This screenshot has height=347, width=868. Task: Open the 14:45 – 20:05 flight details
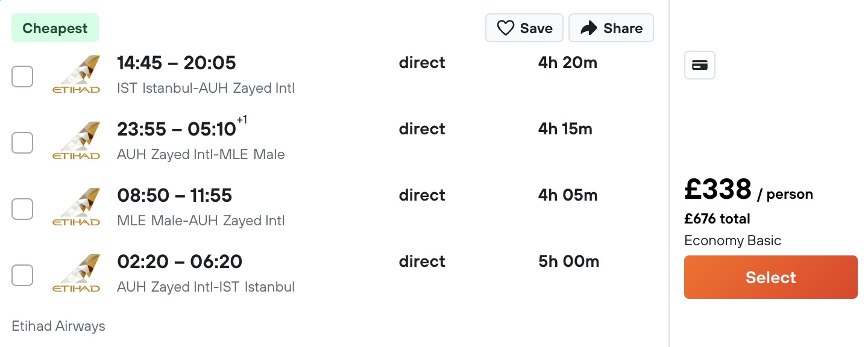tap(177, 63)
